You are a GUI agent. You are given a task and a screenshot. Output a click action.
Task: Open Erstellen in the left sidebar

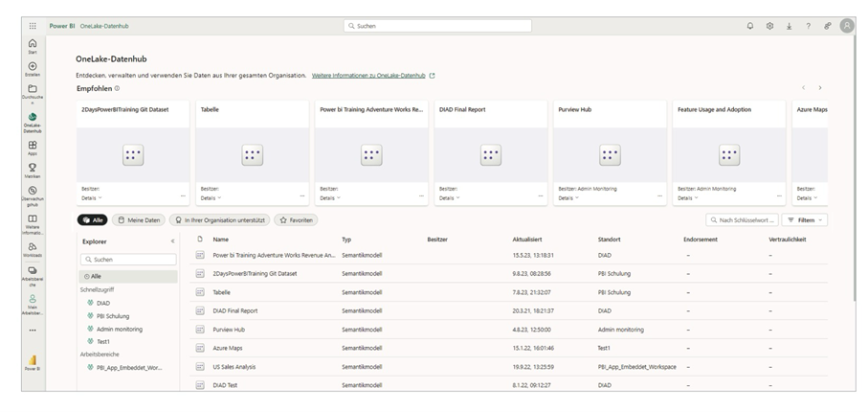click(x=33, y=69)
